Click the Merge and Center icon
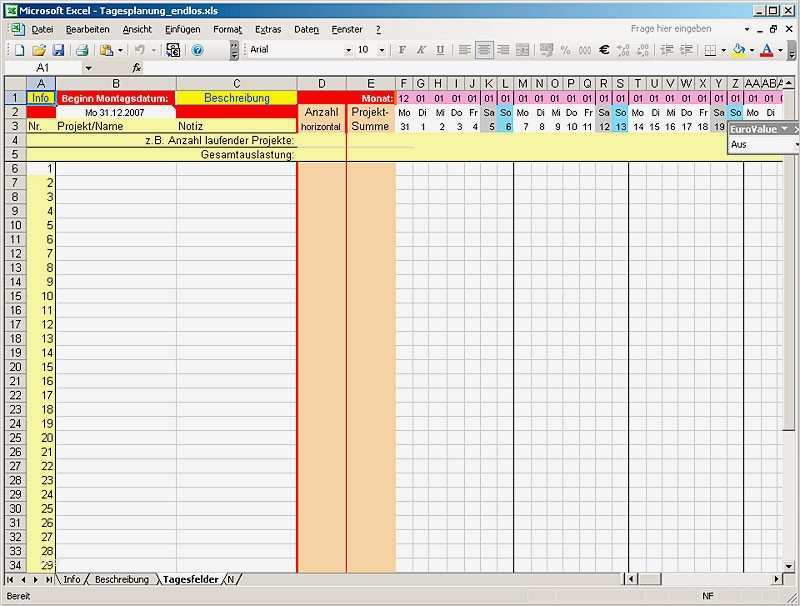 click(521, 50)
